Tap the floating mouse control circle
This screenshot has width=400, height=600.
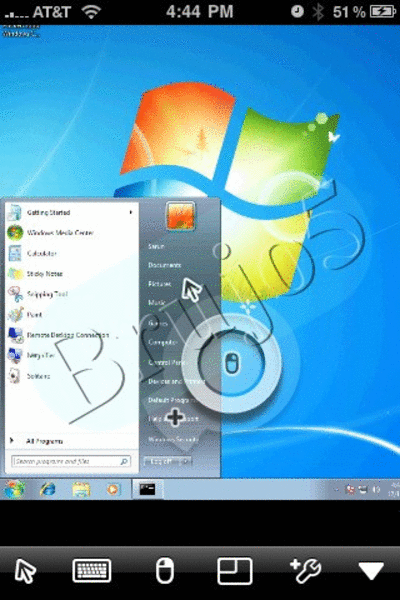click(232, 363)
